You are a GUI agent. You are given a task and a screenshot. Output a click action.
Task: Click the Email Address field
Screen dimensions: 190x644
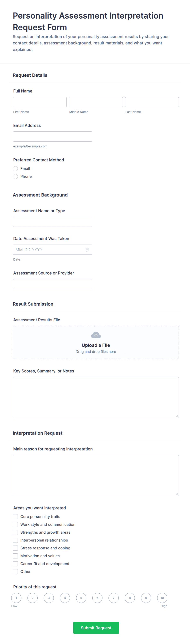pyautogui.click(x=53, y=137)
